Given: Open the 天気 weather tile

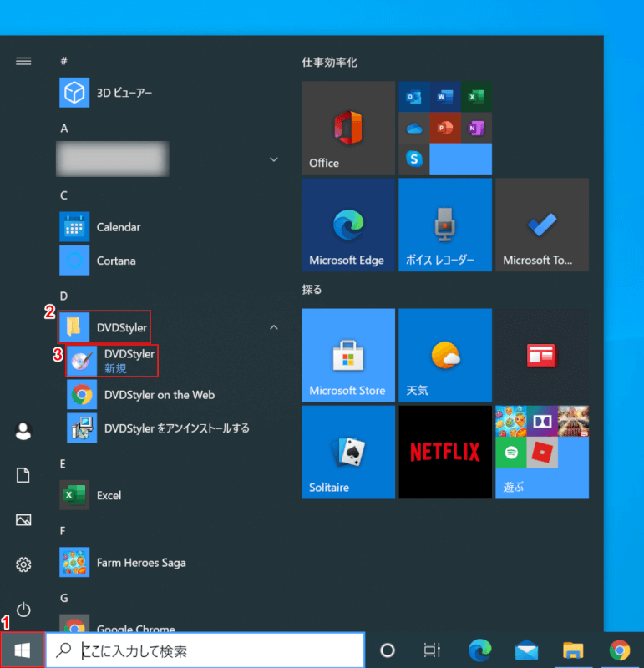Looking at the screenshot, I should coord(445,355).
